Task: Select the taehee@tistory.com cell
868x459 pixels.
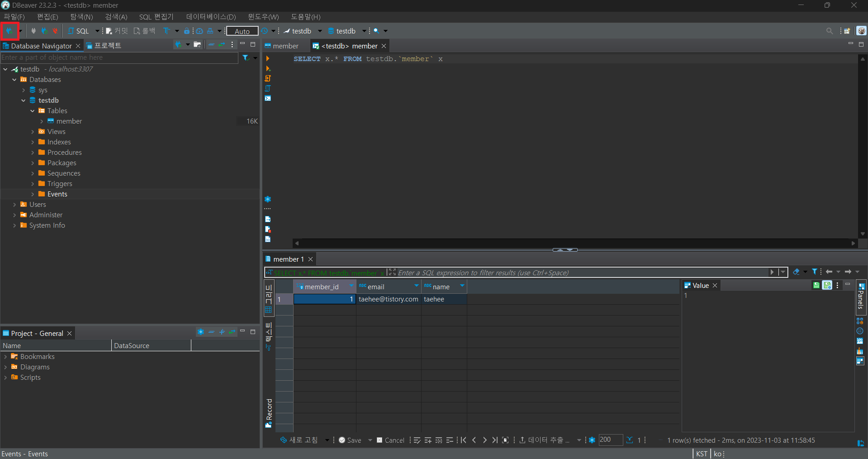Action: [x=389, y=299]
